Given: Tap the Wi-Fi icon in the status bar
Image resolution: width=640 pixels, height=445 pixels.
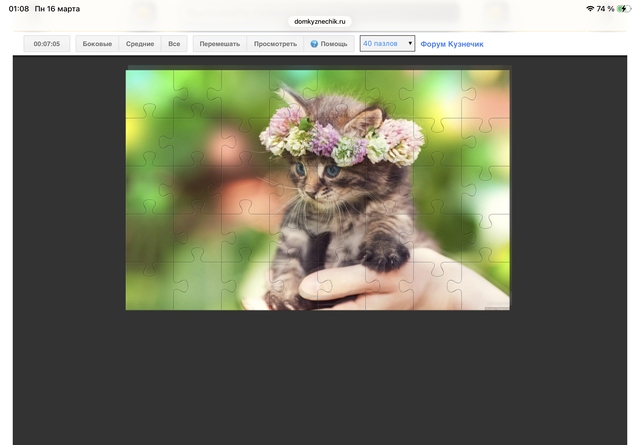Looking at the screenshot, I should [589, 8].
